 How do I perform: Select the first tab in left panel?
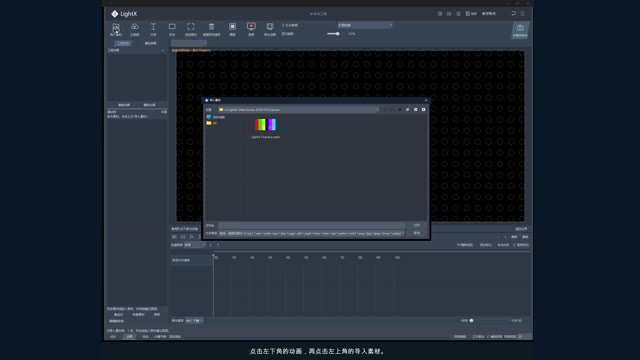[123, 43]
